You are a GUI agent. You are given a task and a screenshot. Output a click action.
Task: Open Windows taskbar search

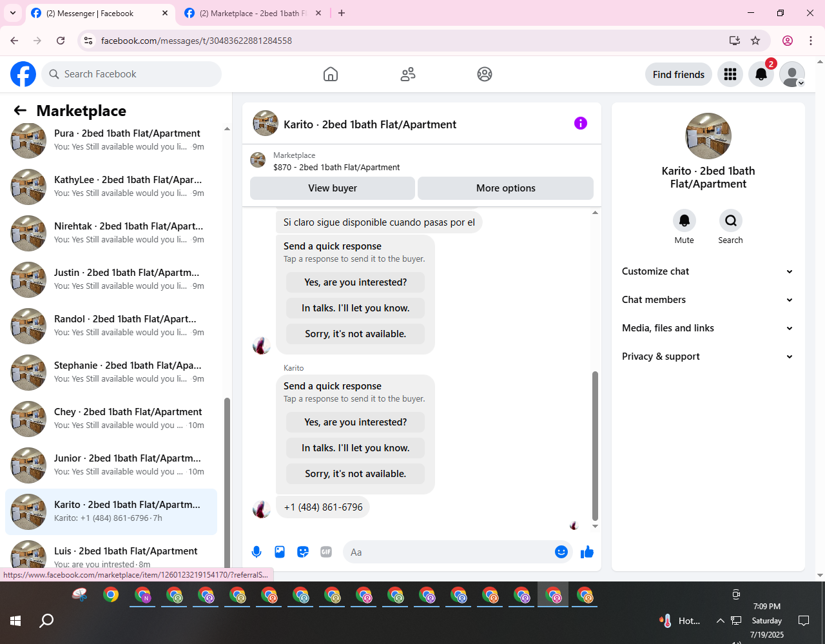pyautogui.click(x=46, y=621)
